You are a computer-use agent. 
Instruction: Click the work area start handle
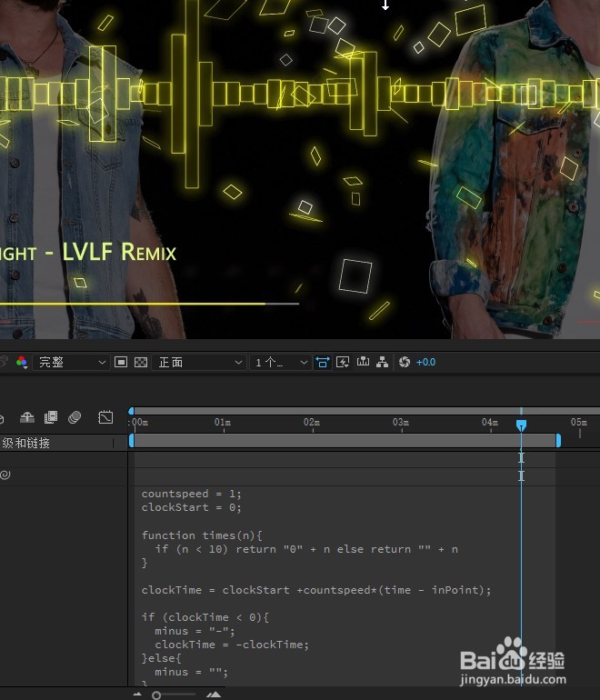[x=131, y=441]
